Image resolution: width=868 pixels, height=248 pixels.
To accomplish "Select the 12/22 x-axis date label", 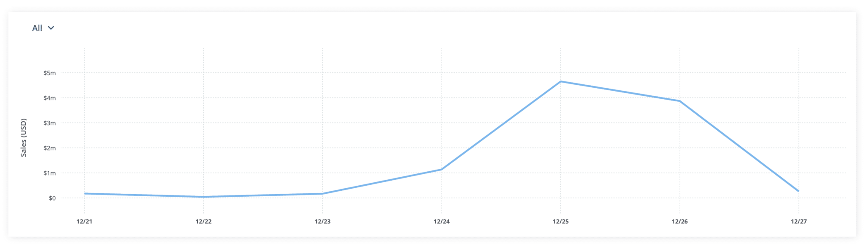I will pos(203,221).
